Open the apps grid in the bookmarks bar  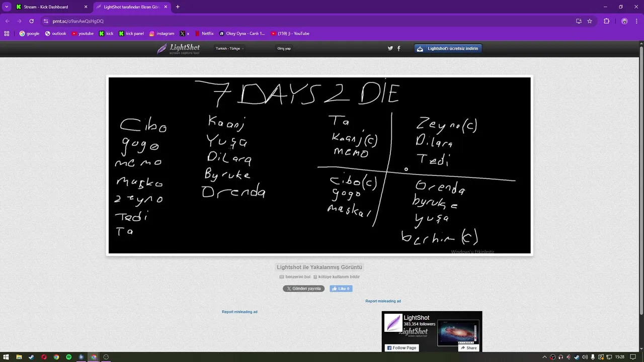pos(7,34)
